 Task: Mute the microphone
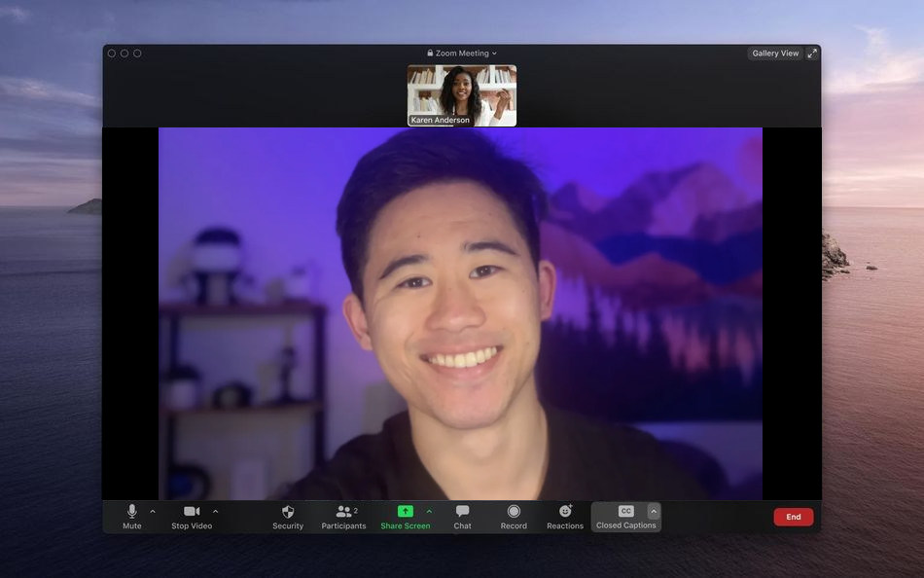click(132, 517)
